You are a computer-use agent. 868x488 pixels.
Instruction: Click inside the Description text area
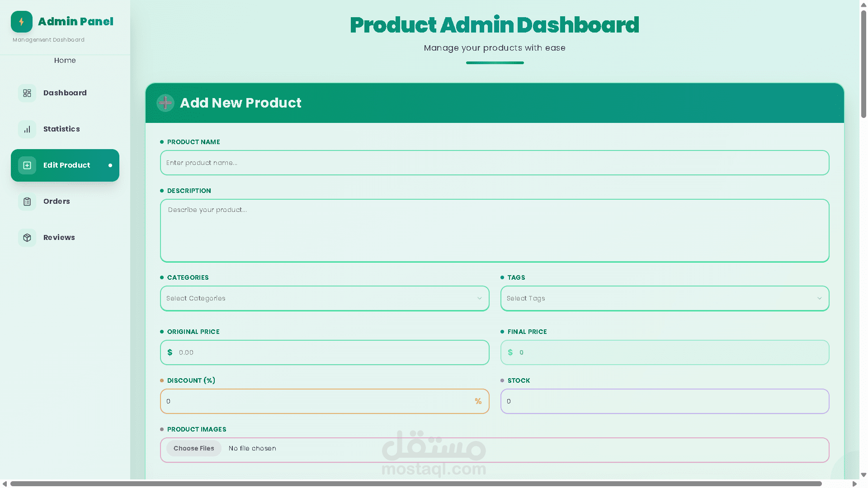[494, 230]
